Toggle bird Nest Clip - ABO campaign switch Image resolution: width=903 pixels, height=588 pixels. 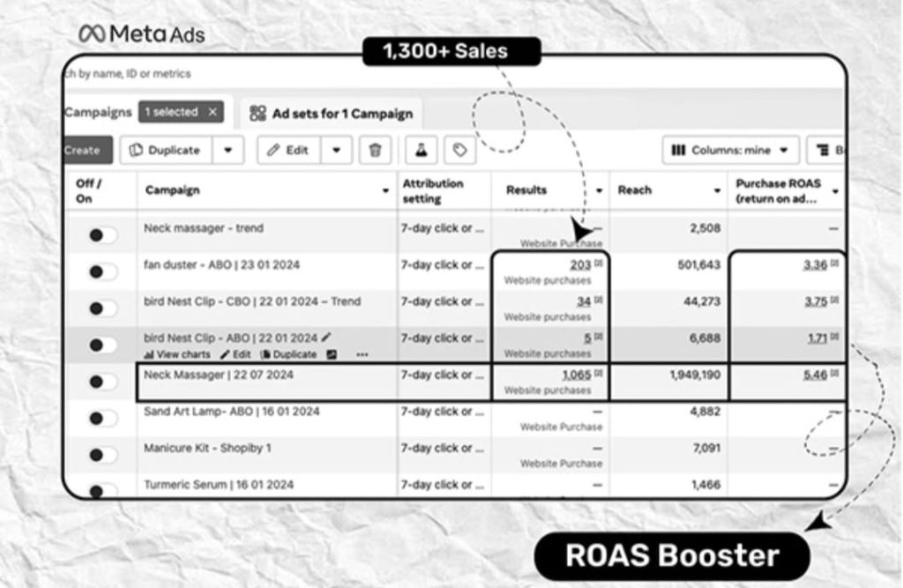pos(102,345)
